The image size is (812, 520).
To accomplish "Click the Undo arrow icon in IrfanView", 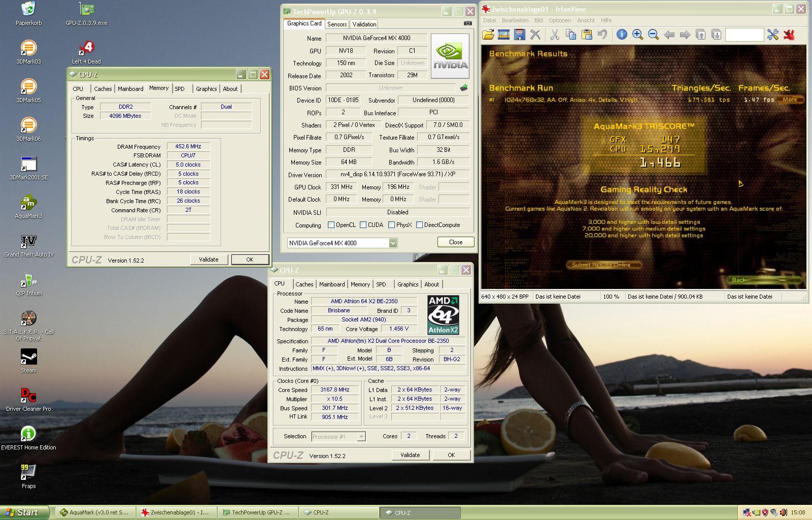I will 602,35.
